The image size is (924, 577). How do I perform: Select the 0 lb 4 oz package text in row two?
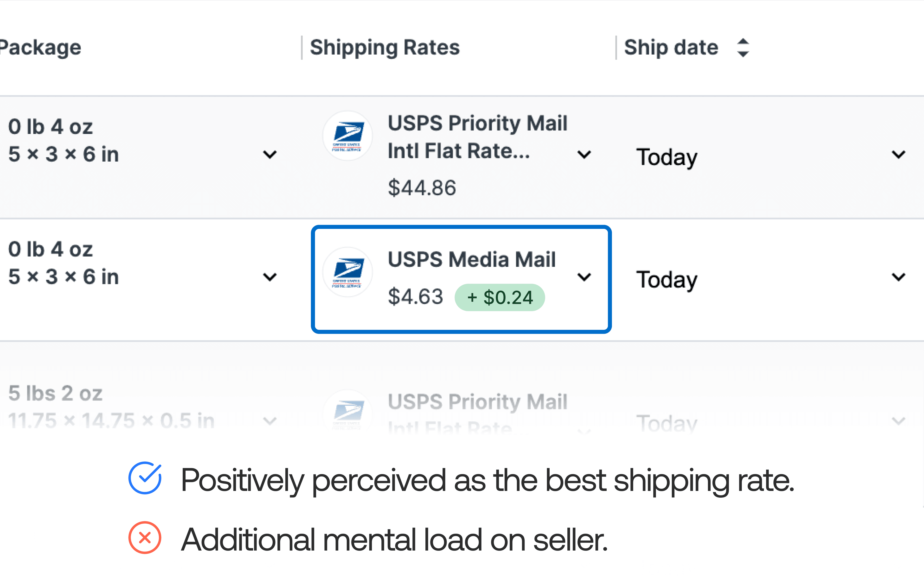pyautogui.click(x=50, y=249)
